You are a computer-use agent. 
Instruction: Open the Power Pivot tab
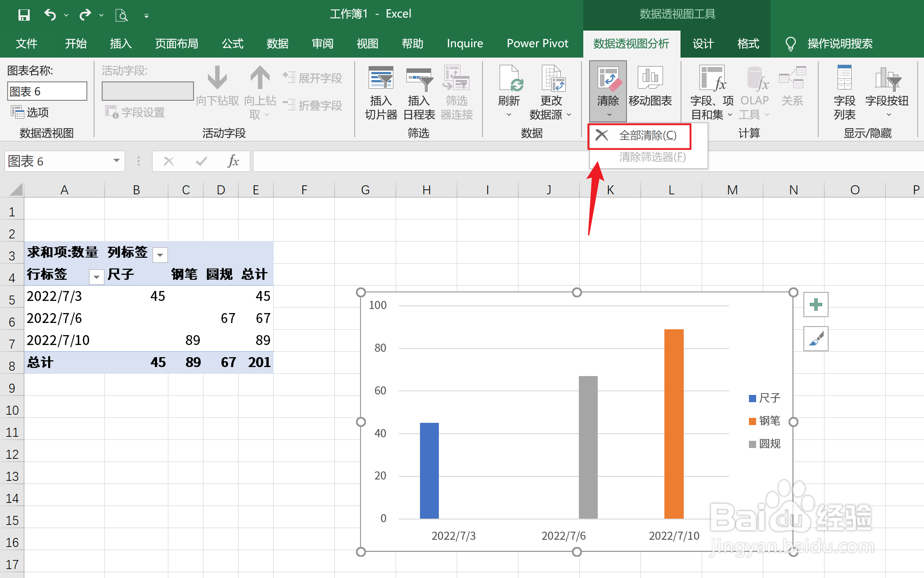[x=537, y=44]
